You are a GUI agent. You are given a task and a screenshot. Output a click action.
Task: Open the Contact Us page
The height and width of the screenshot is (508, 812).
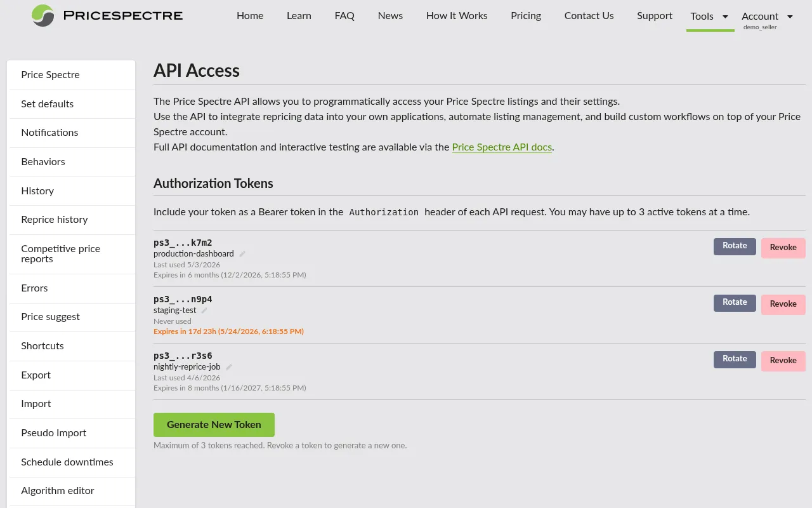[x=589, y=16]
